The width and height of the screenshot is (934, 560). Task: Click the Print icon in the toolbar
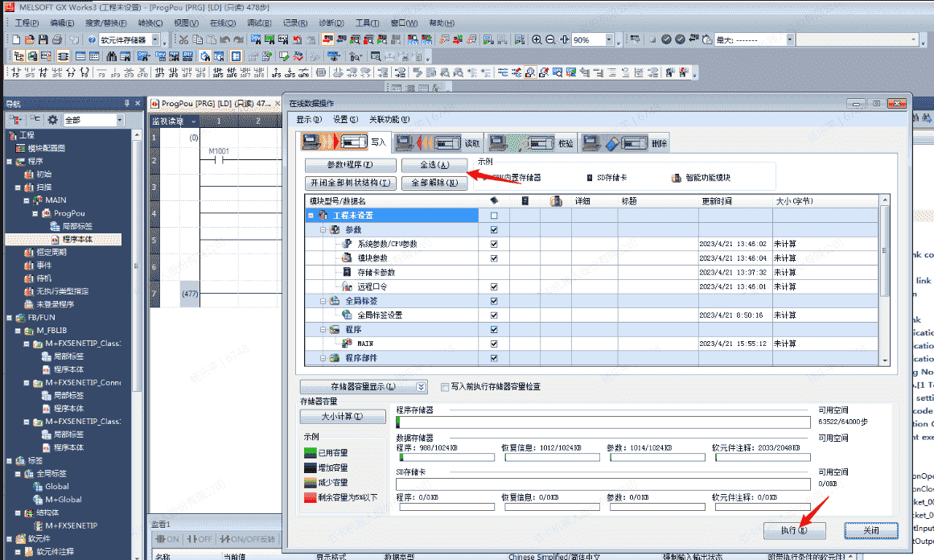click(57, 39)
